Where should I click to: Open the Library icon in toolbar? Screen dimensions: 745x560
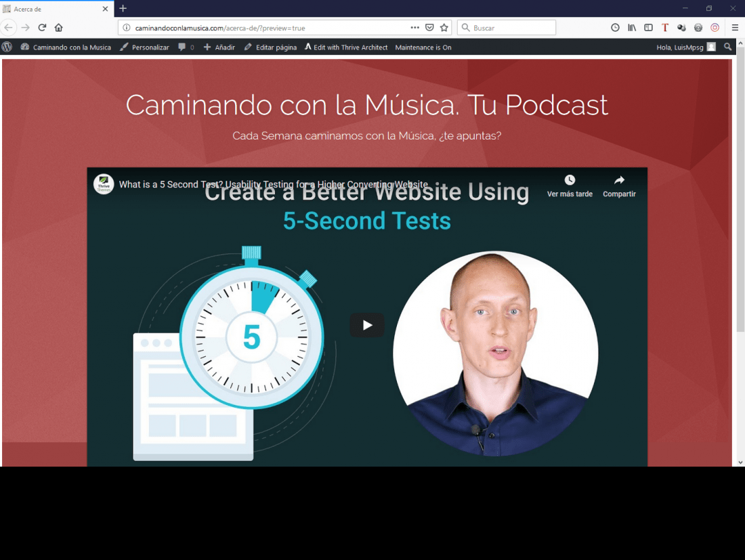[x=631, y=28]
